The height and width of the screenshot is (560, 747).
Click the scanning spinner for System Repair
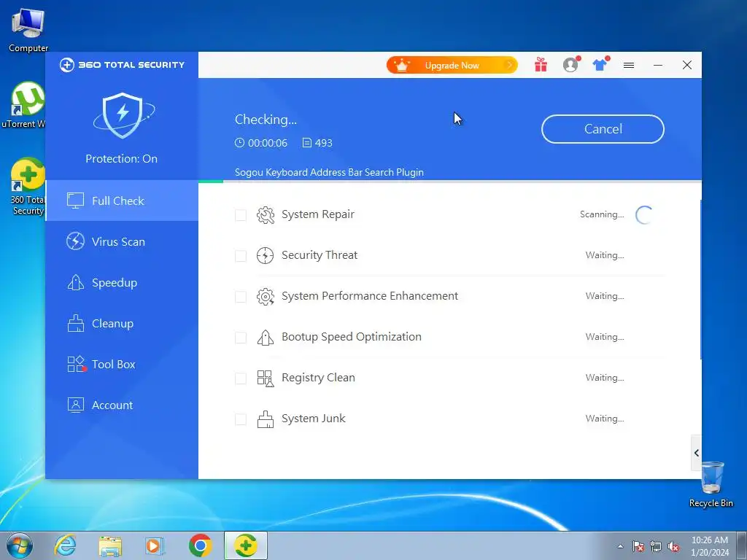(644, 215)
